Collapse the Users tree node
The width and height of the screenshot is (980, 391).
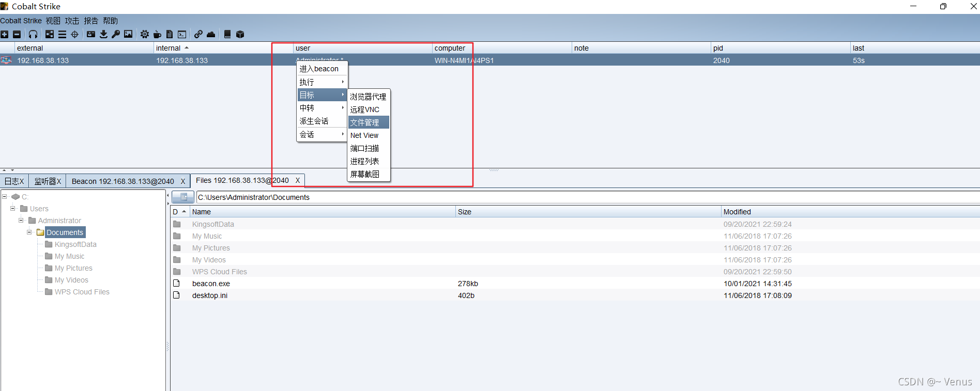[x=13, y=208]
